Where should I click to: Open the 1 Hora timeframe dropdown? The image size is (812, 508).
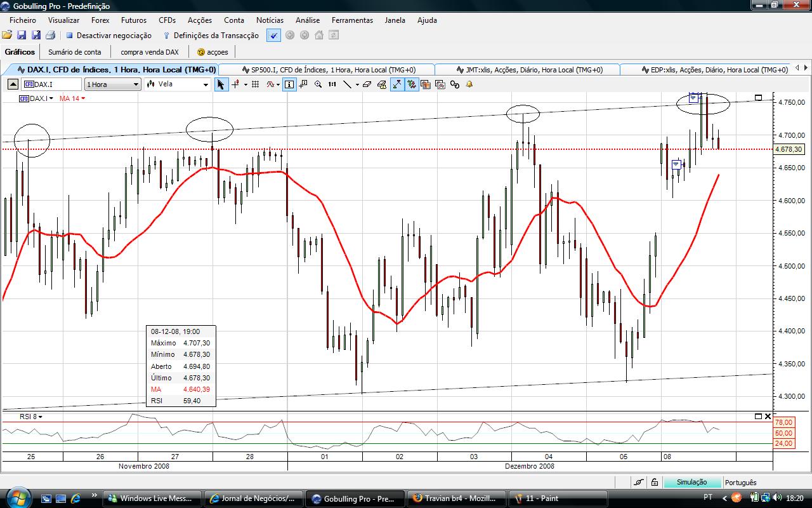pyautogui.click(x=113, y=84)
